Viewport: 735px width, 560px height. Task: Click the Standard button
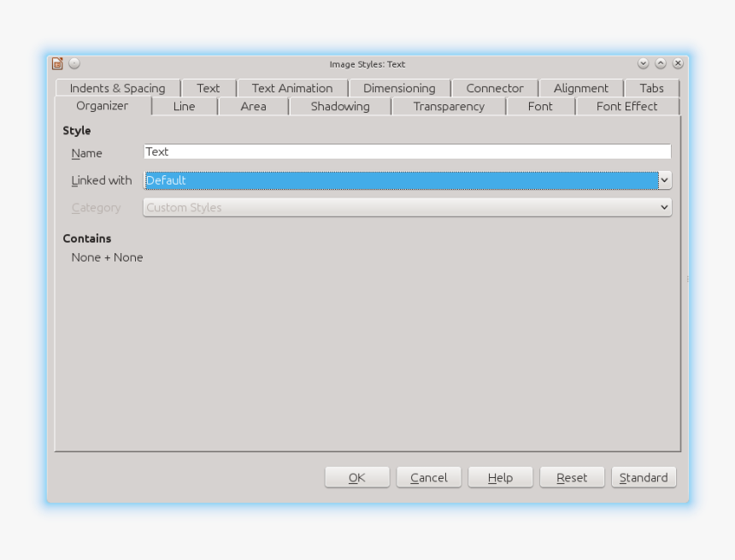click(643, 478)
